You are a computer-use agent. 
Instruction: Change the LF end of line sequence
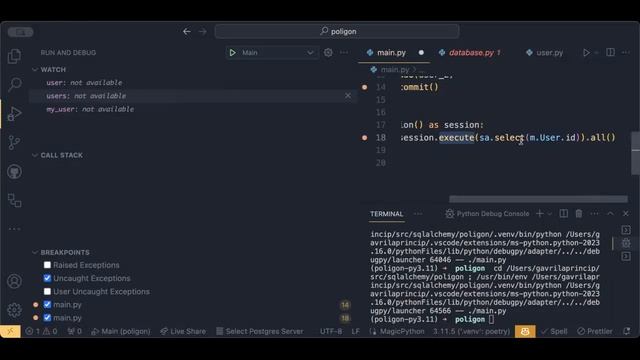(x=356, y=331)
